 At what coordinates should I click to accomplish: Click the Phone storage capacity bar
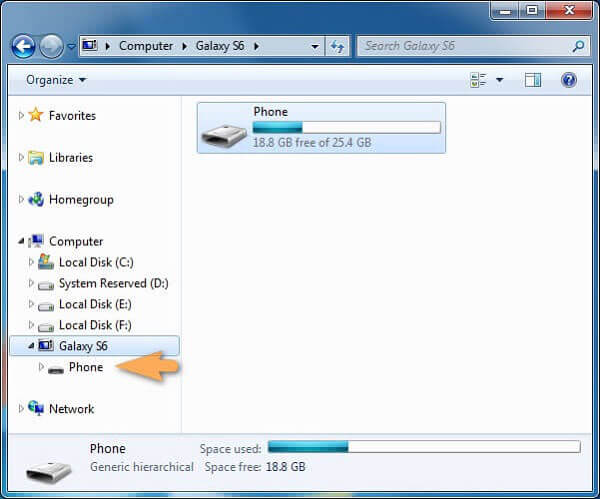[x=346, y=127]
